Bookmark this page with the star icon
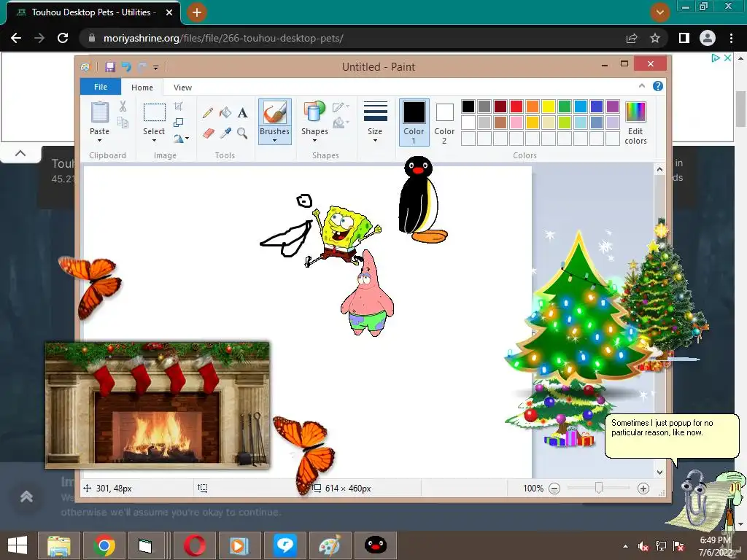Image resolution: width=747 pixels, height=560 pixels. tap(655, 38)
